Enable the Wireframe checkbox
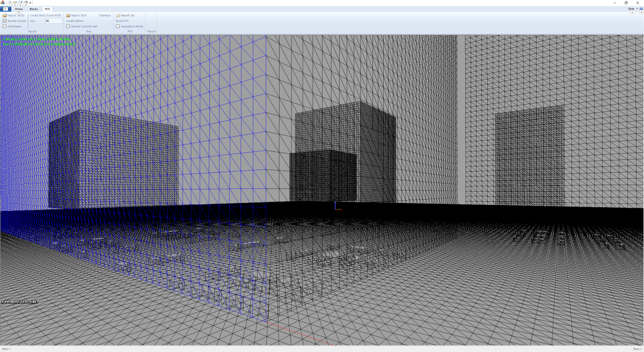 [5, 26]
